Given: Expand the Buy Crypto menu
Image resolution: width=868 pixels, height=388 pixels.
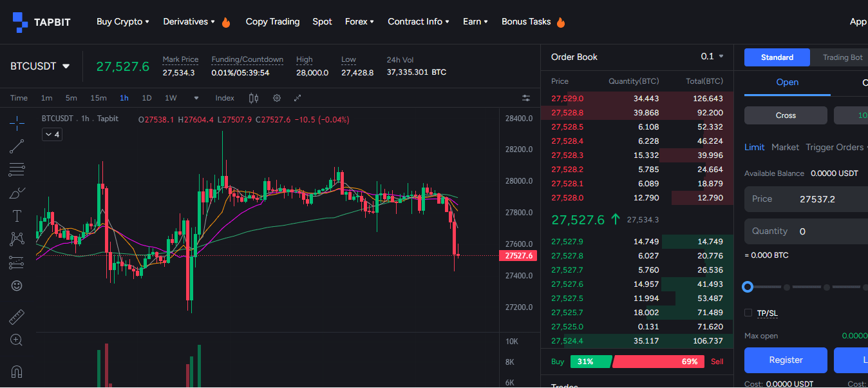Looking at the screenshot, I should coord(122,21).
